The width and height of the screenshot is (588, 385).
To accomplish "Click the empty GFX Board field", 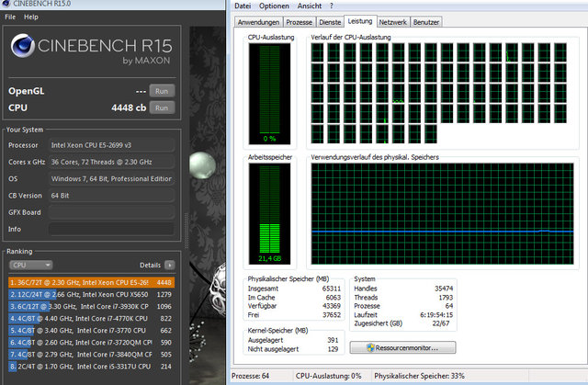I will coord(112,212).
